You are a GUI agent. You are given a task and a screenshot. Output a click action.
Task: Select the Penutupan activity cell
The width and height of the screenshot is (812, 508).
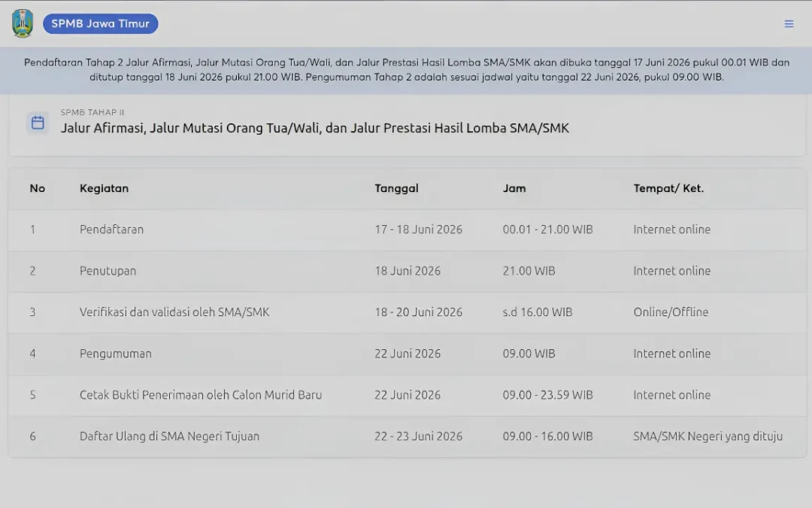pyautogui.click(x=108, y=271)
